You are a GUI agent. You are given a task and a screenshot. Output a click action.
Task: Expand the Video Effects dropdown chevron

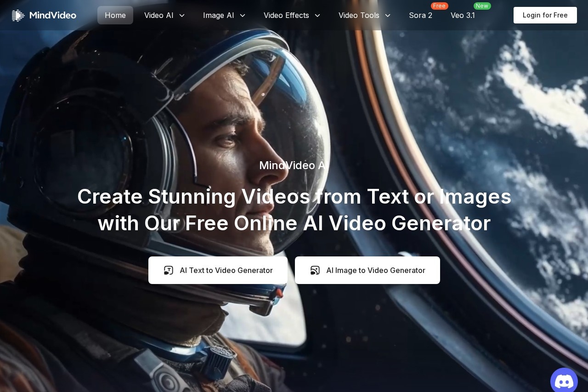point(317,16)
